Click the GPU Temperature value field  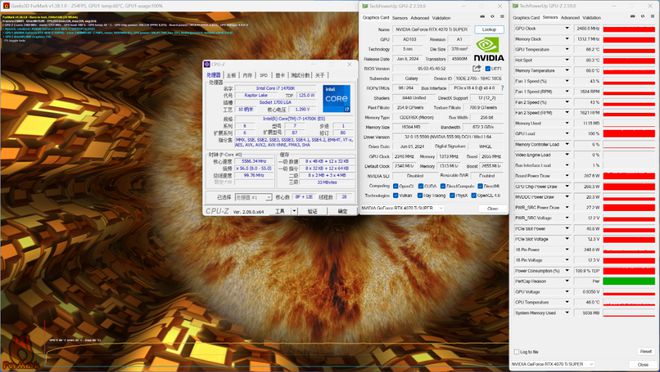click(588, 50)
